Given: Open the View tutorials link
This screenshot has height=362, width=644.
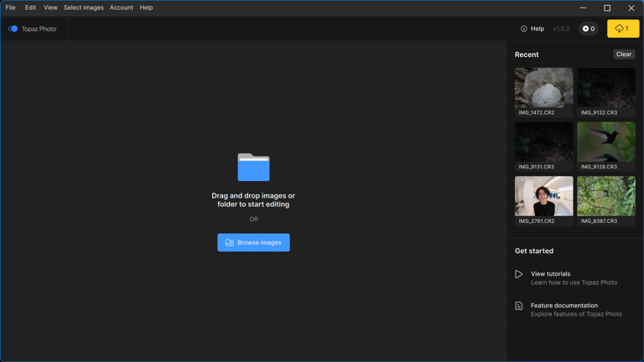Looking at the screenshot, I should coord(550,274).
